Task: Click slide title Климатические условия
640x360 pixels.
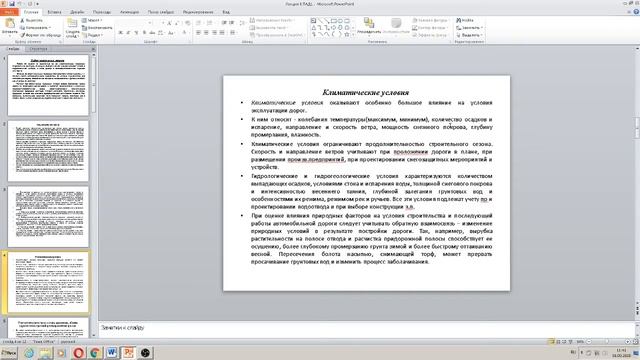Action: [365, 92]
